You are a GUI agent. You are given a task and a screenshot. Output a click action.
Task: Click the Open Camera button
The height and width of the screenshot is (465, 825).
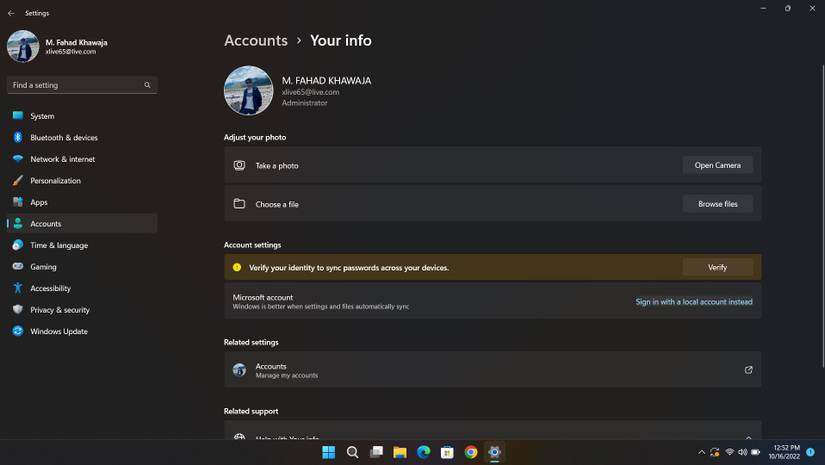(718, 165)
